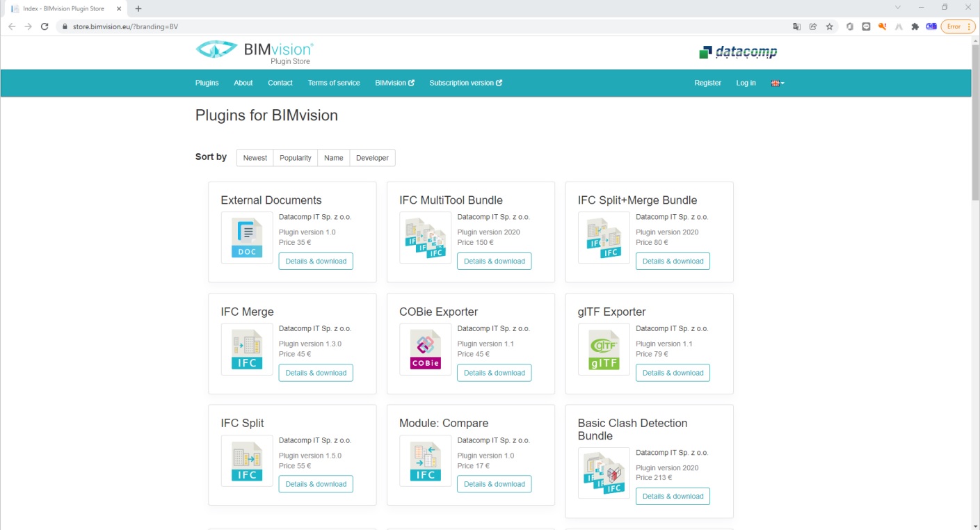
Task: Click the 'Plugins for BIMvision' heading
Action: (266, 115)
